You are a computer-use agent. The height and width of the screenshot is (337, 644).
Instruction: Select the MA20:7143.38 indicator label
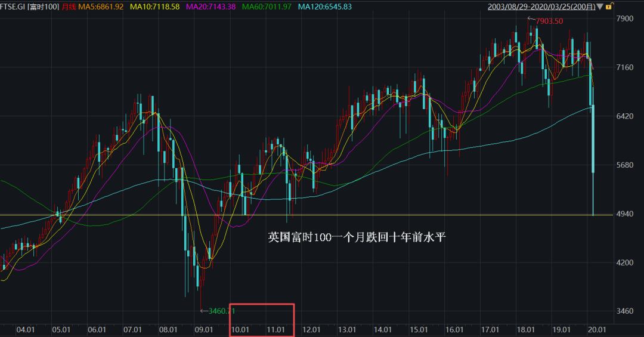[x=210, y=7]
